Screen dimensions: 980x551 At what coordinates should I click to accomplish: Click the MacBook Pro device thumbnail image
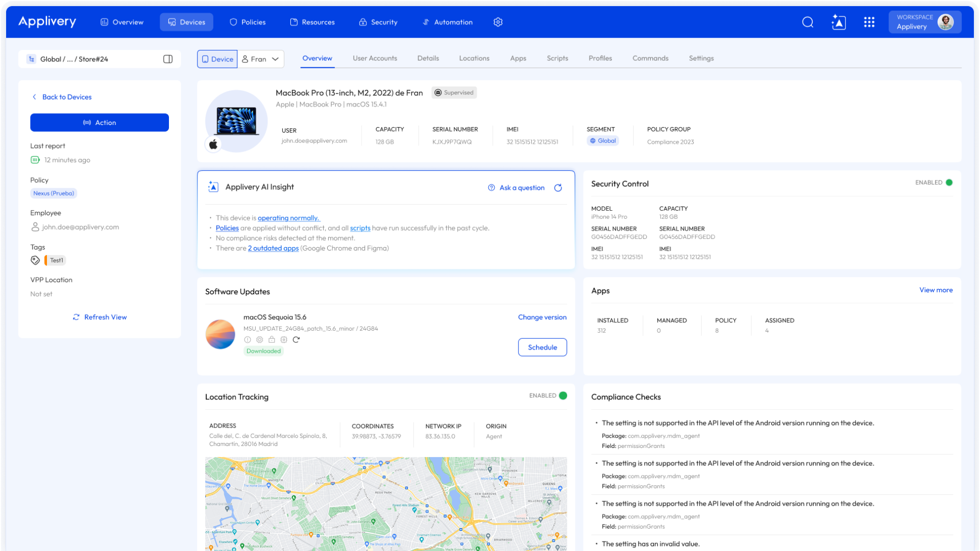tap(236, 121)
